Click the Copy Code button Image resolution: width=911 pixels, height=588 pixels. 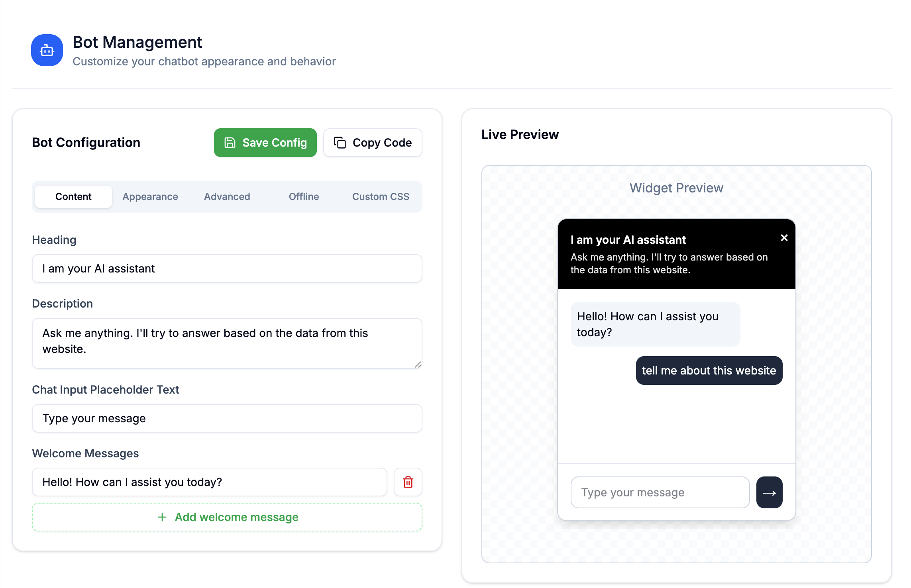tap(373, 142)
